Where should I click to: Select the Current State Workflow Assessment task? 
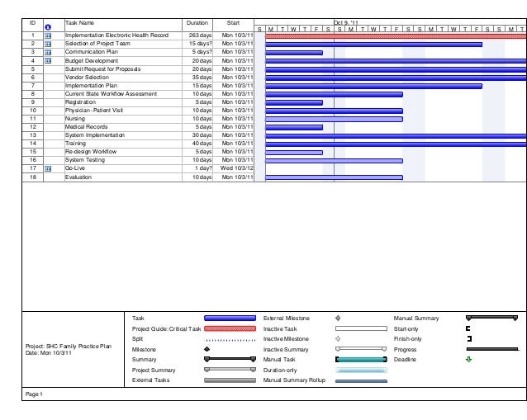tap(111, 94)
